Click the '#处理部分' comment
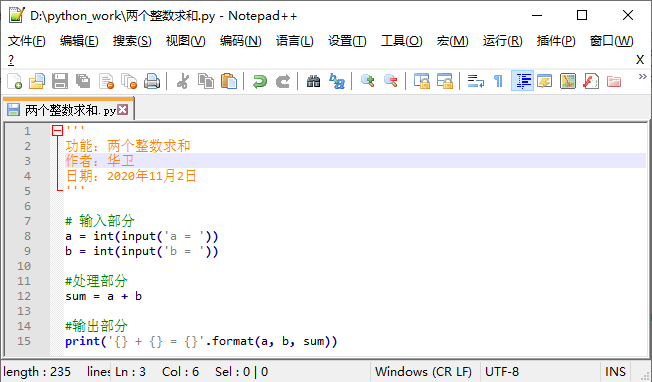This screenshot has height=382, width=652. (96, 281)
